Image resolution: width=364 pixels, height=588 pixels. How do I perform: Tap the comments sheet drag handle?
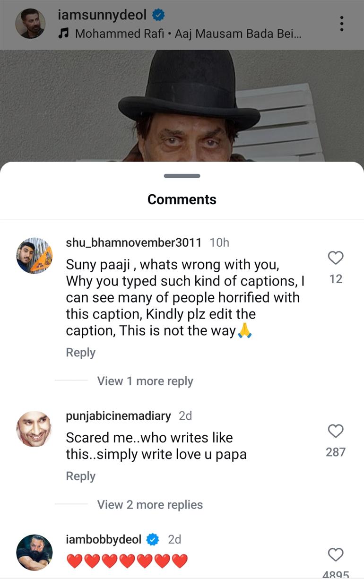point(182,176)
